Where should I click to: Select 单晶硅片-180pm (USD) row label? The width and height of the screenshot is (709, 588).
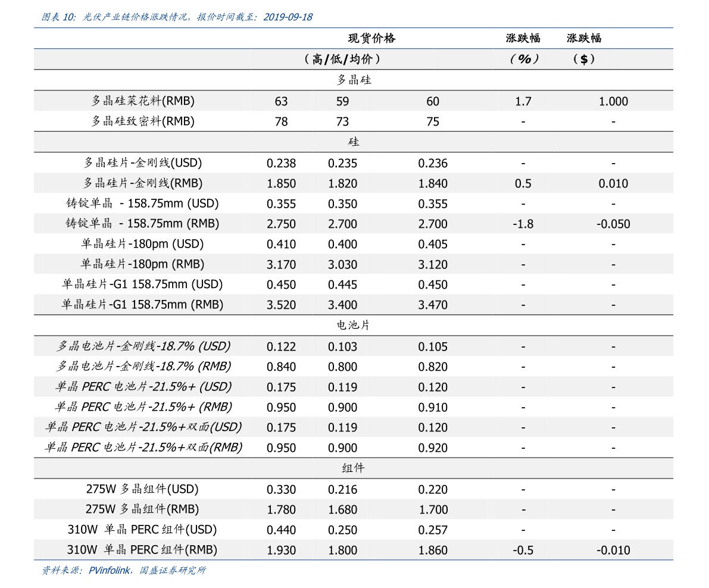pyautogui.click(x=142, y=244)
